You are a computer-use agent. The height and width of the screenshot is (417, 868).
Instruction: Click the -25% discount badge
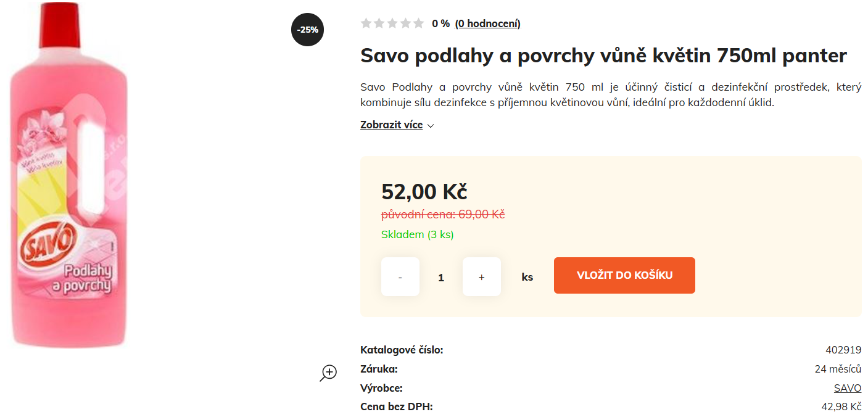click(307, 30)
